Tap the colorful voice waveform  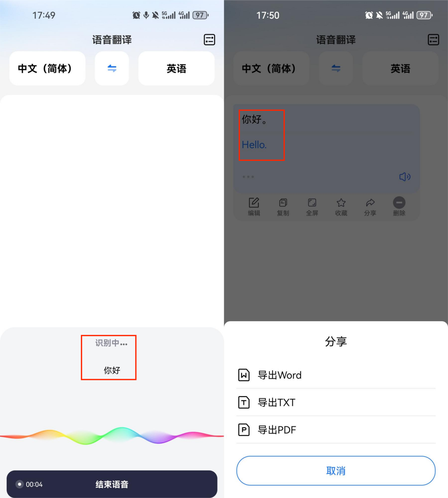coord(112,436)
